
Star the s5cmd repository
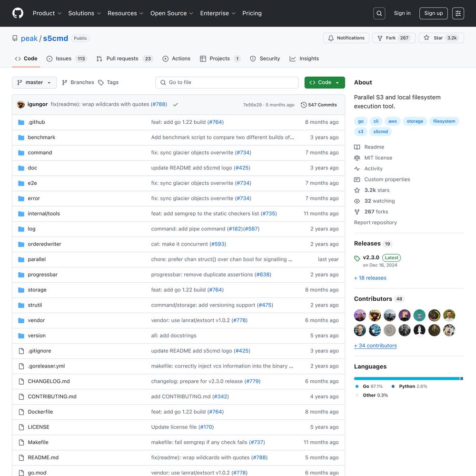(441, 38)
